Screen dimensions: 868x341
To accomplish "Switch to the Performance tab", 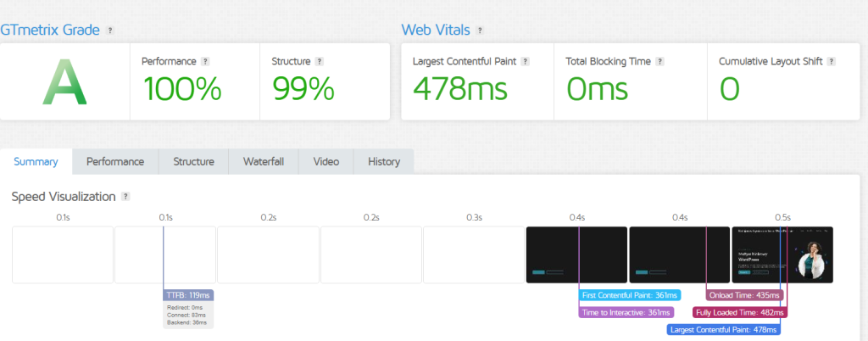I will [115, 162].
